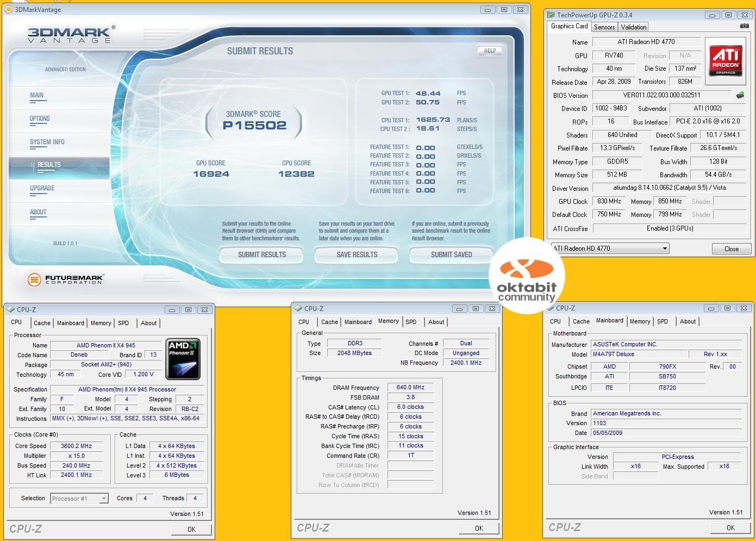This screenshot has height=541, width=756.
Task: Click the GPU score value 16924
Action: (211, 174)
